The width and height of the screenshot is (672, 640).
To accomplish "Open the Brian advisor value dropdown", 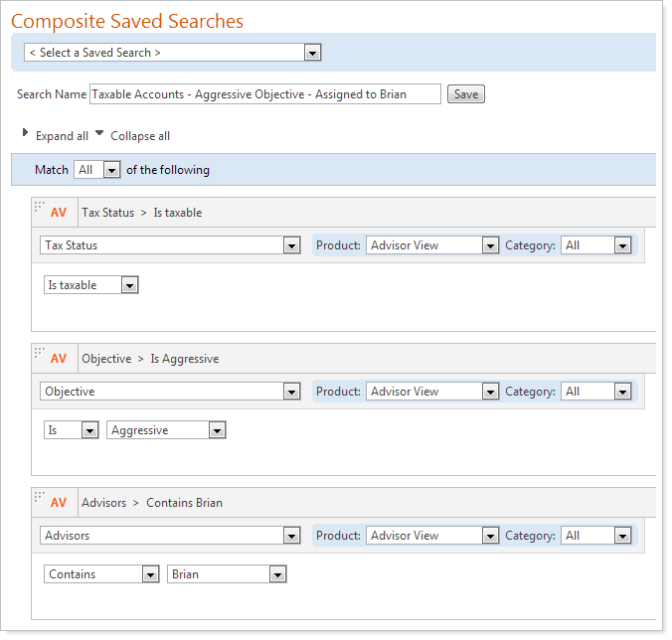I will tap(227, 574).
